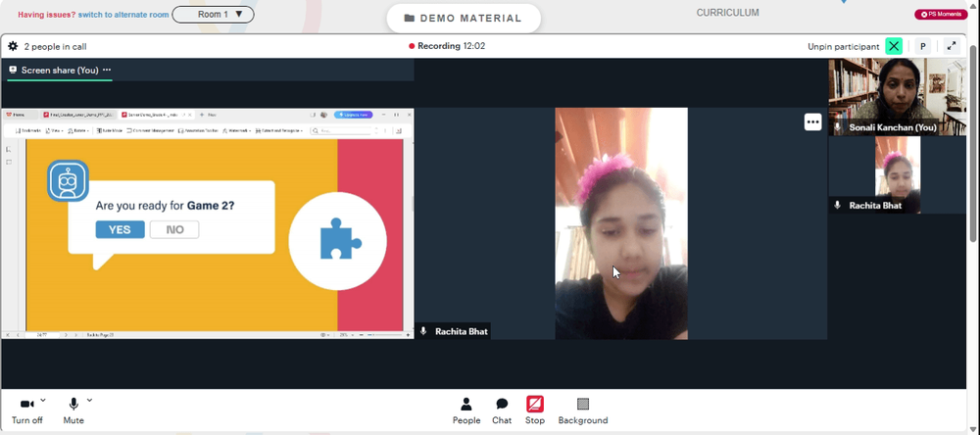Click the robot avatar icon on the slide
980x435 pixels.
click(x=69, y=180)
